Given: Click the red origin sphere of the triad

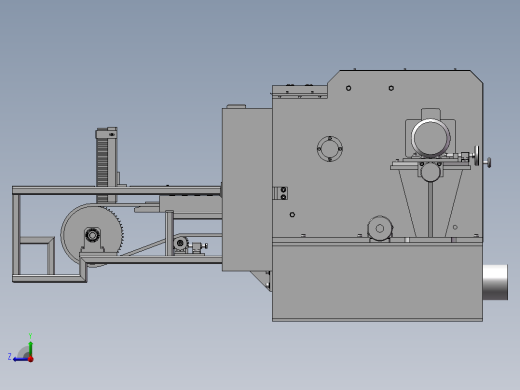Looking at the screenshot, I should 31,359.
